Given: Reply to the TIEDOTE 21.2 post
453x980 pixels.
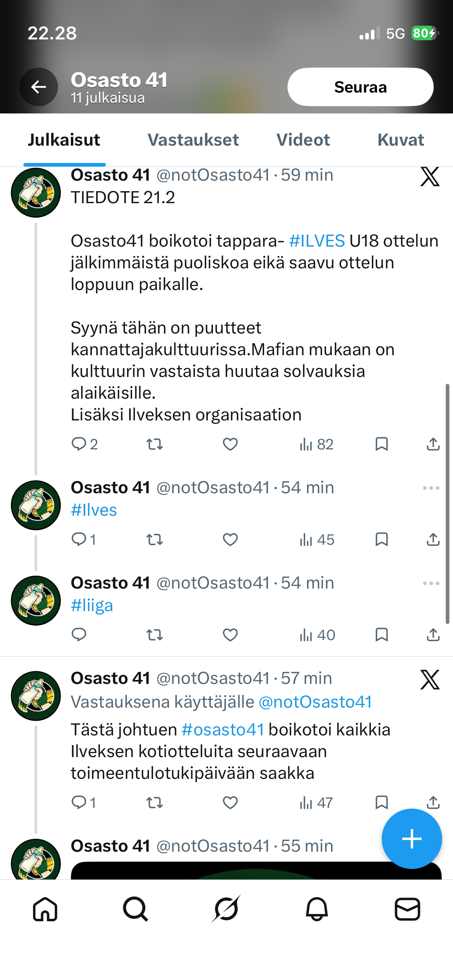Looking at the screenshot, I should 79,444.
